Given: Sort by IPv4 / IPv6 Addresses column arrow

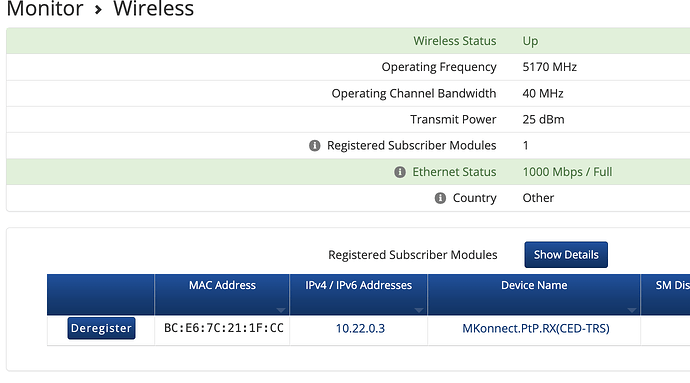Looking at the screenshot, I should [418, 310].
